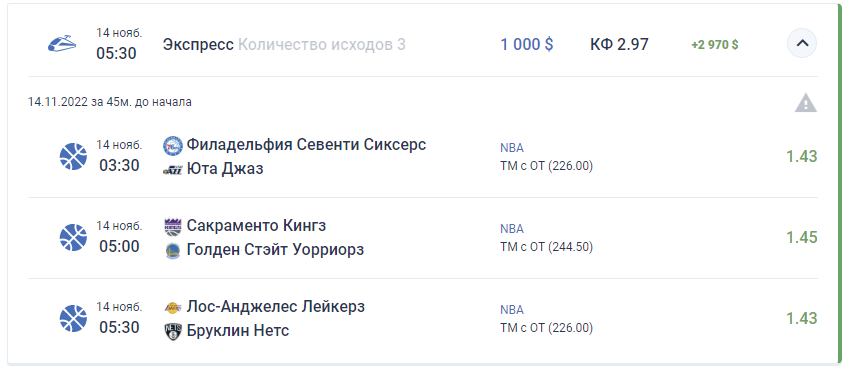The height and width of the screenshot is (372, 842).
Task: Collapse the express bet details chevron
Action: pos(802,43)
